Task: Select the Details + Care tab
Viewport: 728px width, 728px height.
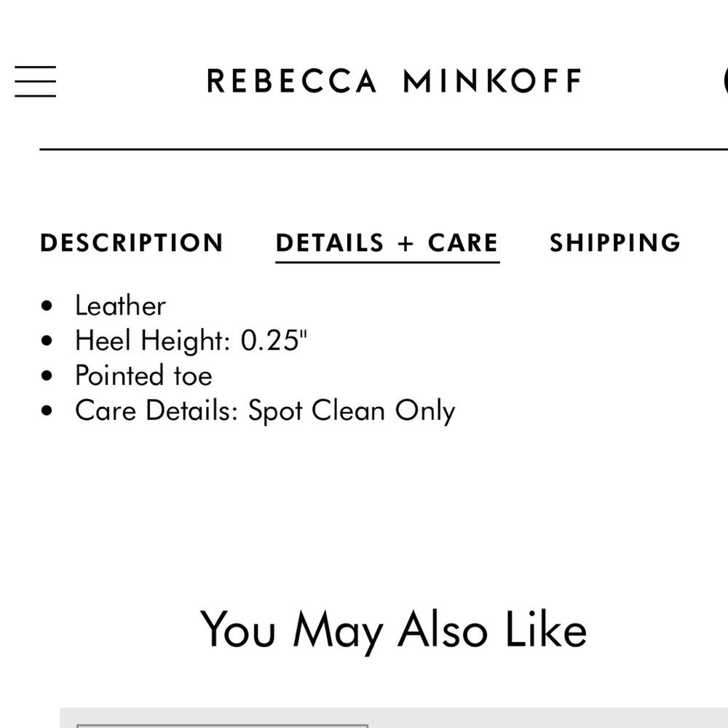Action: pyautogui.click(x=387, y=243)
